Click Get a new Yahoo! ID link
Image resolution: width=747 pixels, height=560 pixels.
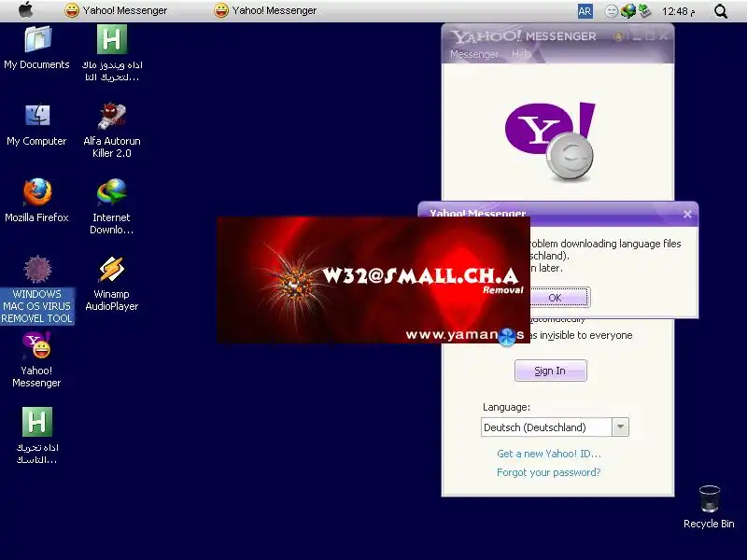coord(549,454)
